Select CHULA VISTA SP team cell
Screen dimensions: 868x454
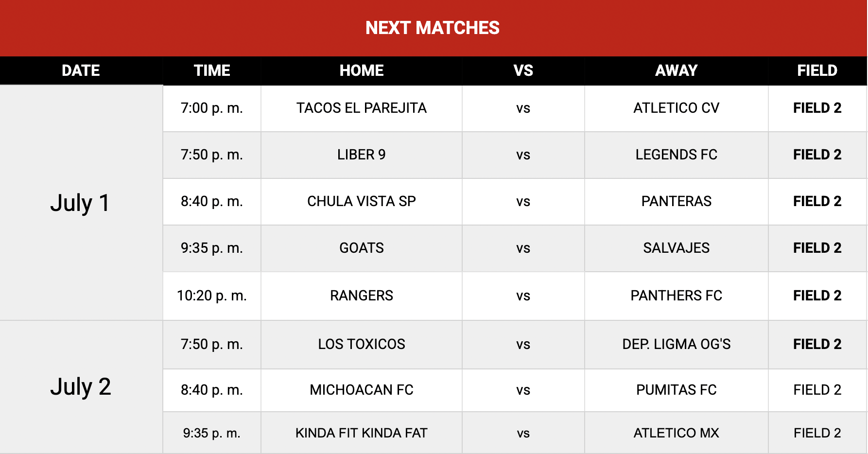pyautogui.click(x=362, y=201)
